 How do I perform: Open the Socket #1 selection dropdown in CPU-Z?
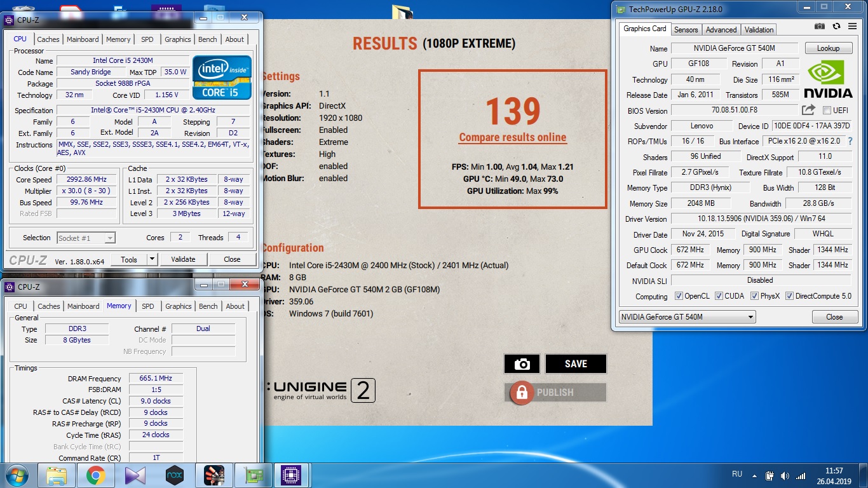pos(86,238)
